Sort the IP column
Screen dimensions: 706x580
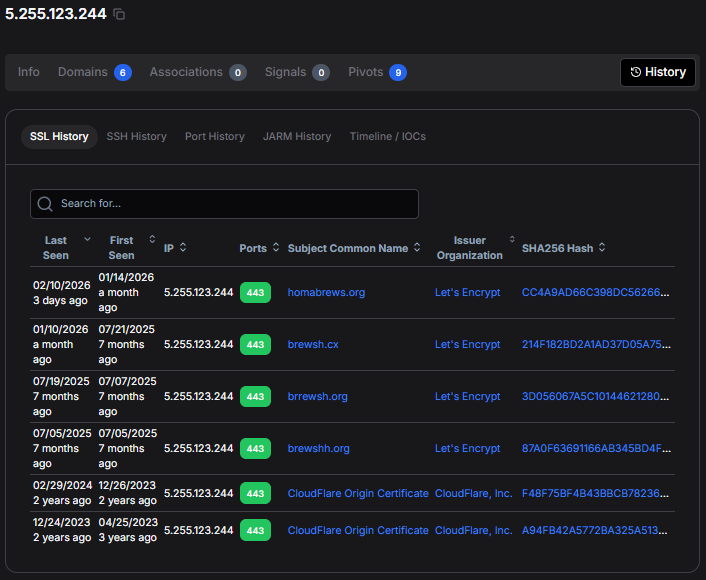pyautogui.click(x=183, y=248)
